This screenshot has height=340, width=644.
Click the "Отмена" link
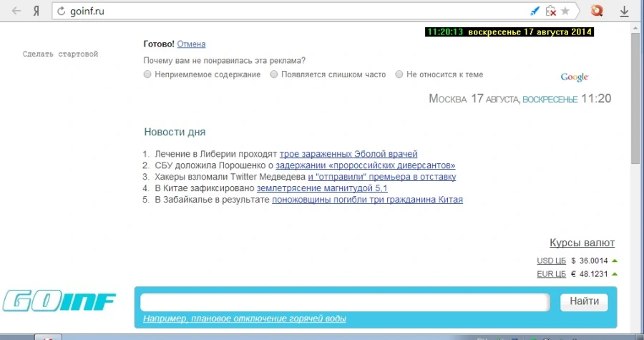191,44
